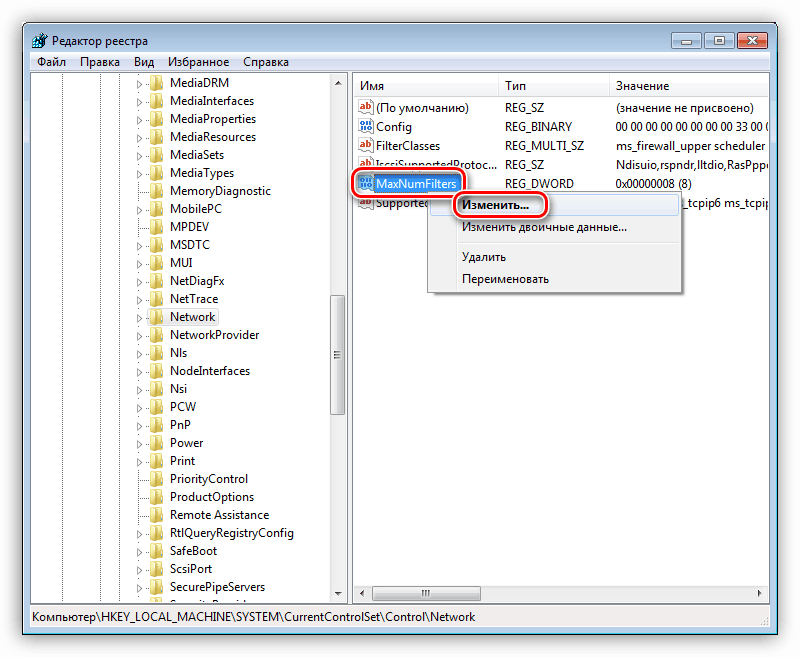This screenshot has width=800, height=657.
Task: Click the tree vertical scrollbar thumb
Action: click(337, 355)
